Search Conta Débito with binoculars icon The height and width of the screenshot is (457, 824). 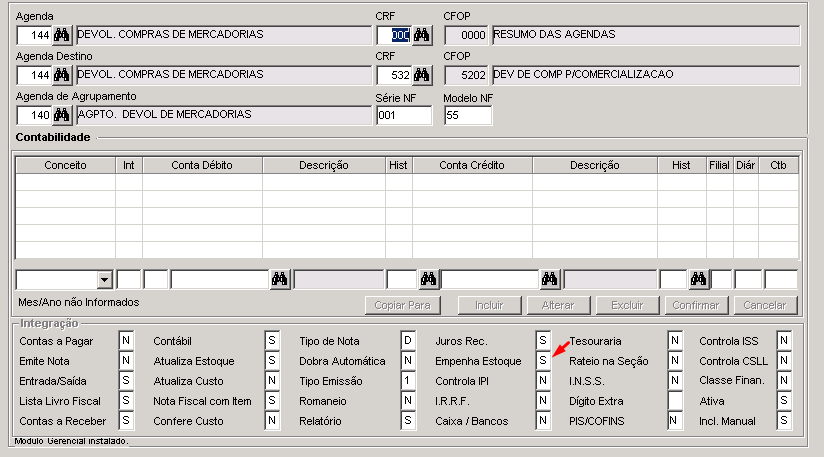click(x=280, y=279)
